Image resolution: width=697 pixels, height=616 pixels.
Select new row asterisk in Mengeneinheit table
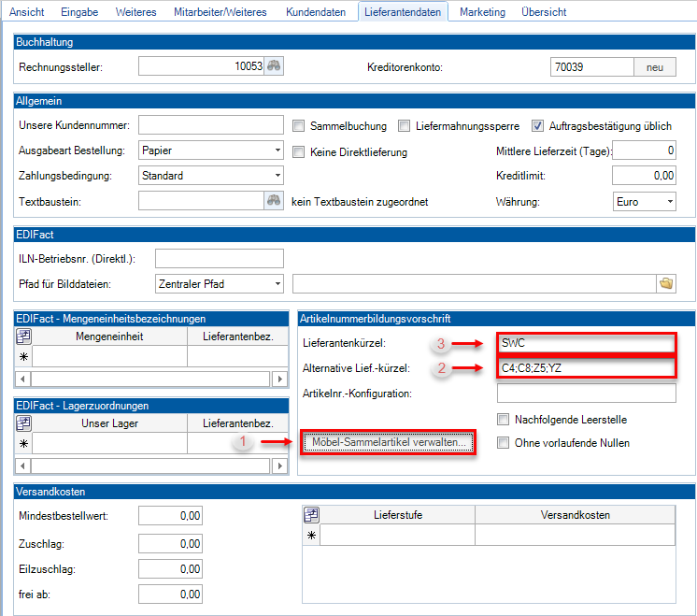[24, 356]
